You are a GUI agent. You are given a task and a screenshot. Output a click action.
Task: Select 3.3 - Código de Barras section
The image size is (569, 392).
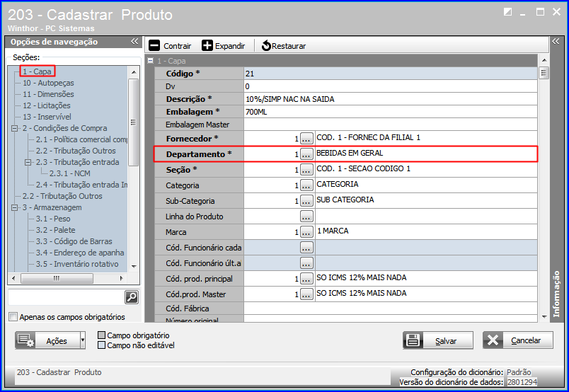(74, 241)
